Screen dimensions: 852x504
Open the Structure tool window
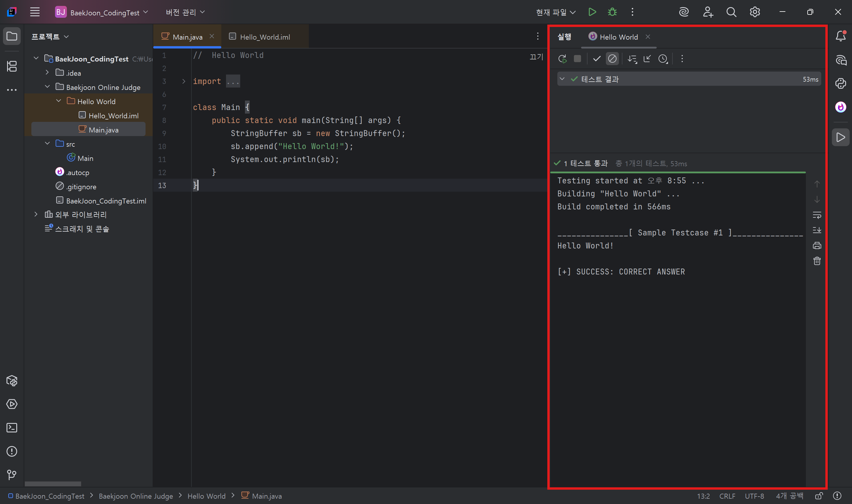pyautogui.click(x=12, y=66)
